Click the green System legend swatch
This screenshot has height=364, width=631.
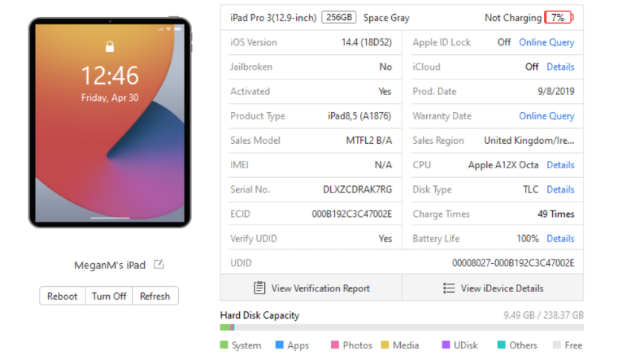pos(224,345)
